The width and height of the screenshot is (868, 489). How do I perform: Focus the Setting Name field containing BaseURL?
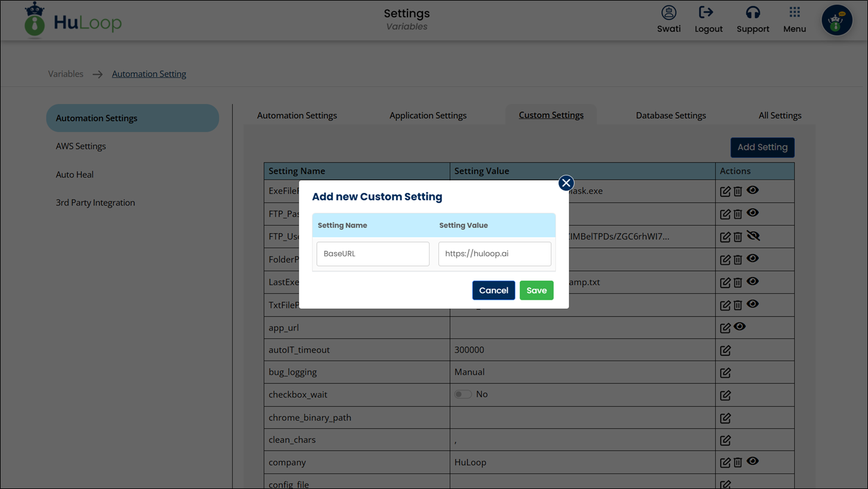[373, 254]
